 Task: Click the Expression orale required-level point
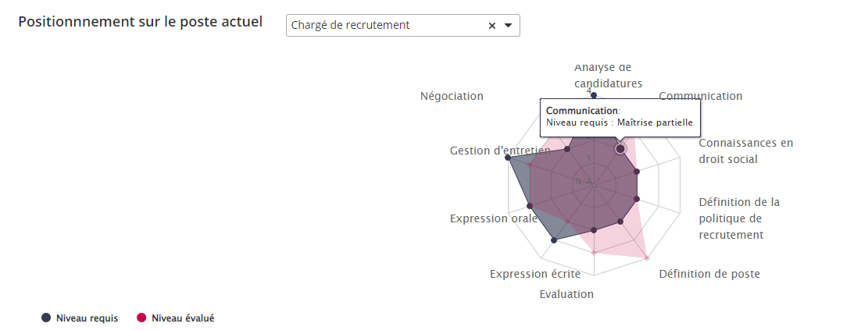530,206
